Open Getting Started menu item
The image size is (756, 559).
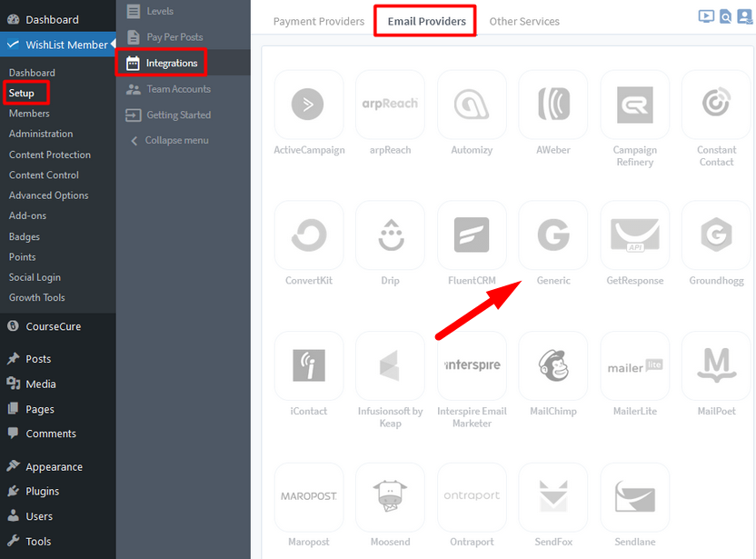184,115
